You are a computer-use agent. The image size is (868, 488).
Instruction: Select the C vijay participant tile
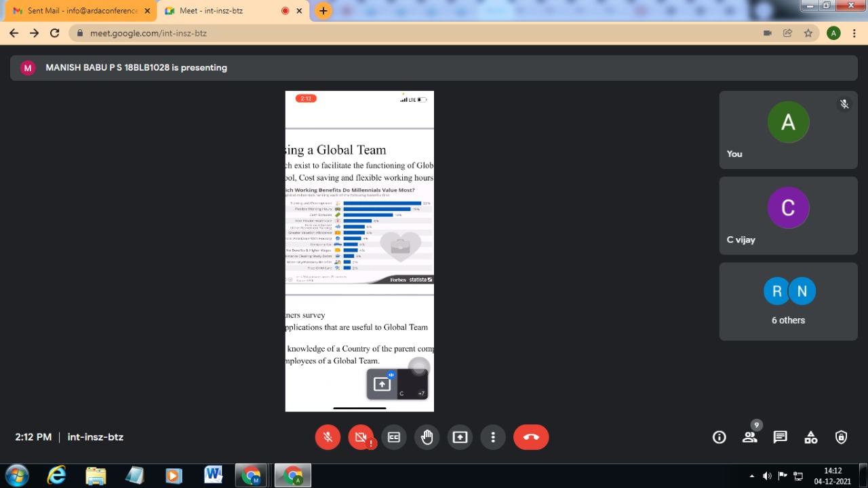[x=788, y=216]
